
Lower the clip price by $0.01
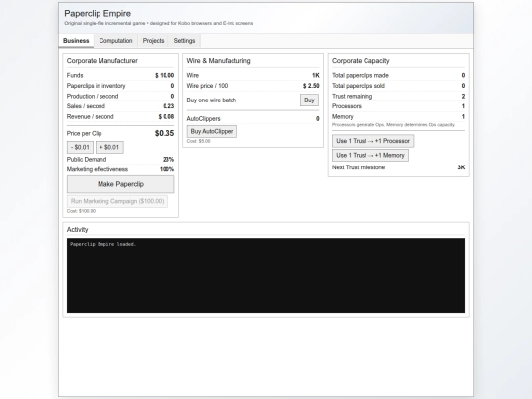[80, 147]
